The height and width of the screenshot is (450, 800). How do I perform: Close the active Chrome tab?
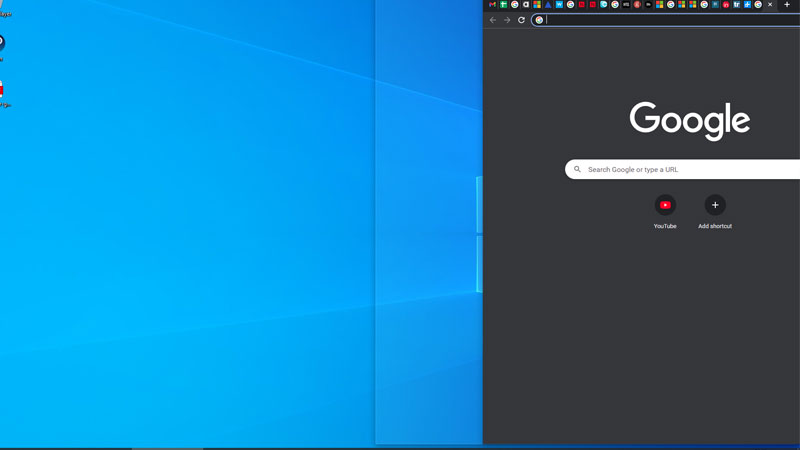click(770, 5)
